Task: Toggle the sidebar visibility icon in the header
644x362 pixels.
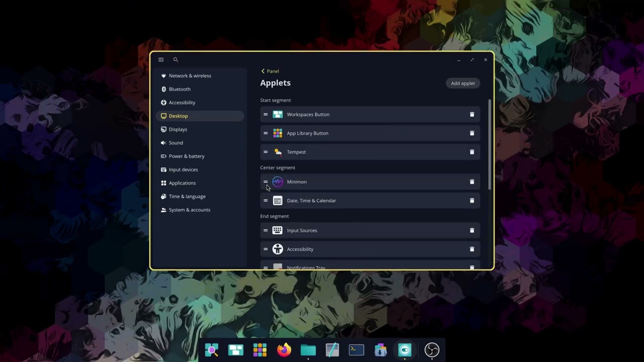Action: click(x=160, y=59)
